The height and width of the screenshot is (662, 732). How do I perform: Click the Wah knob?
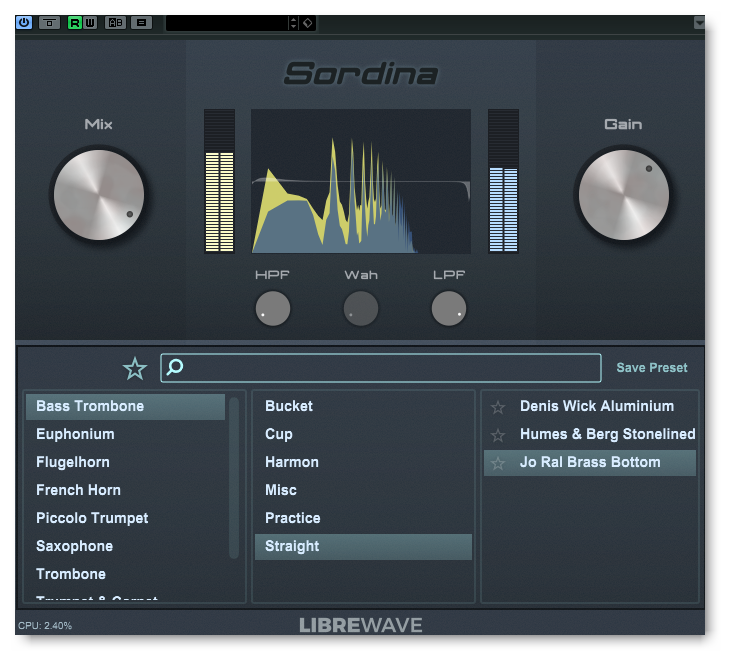pyautogui.click(x=361, y=308)
